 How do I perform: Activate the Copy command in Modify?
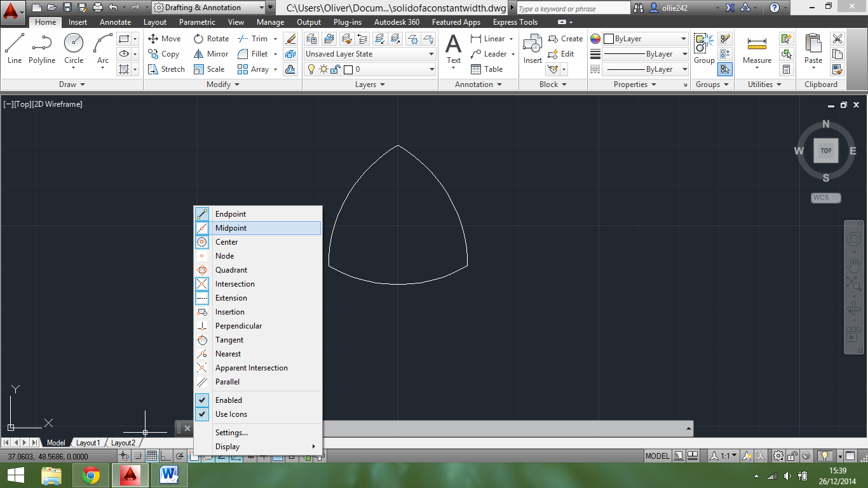point(164,54)
